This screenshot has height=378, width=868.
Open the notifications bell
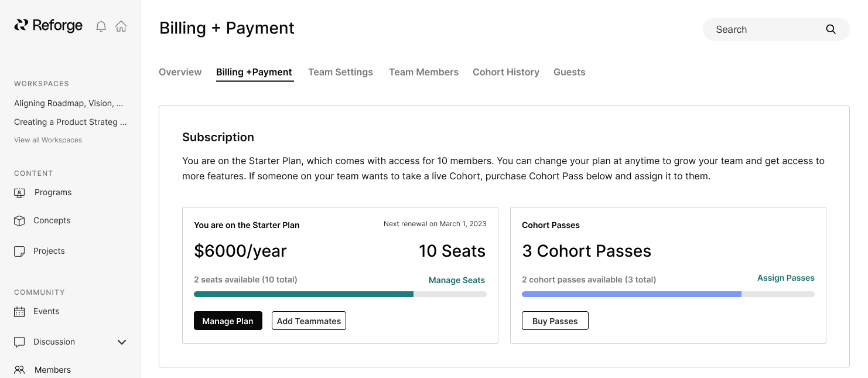coord(101,26)
